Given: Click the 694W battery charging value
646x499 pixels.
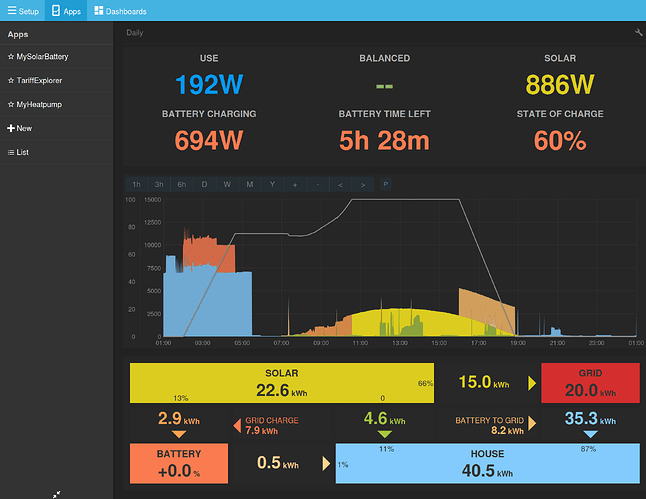Looking at the screenshot, I should click(209, 141).
